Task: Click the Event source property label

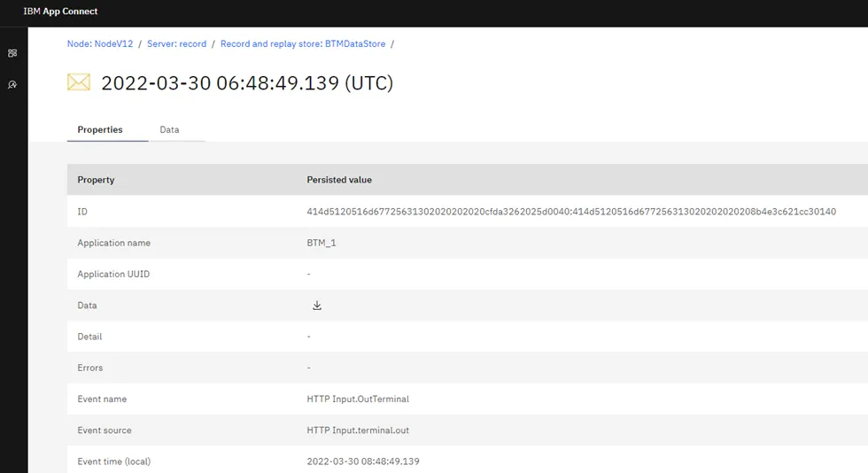Action: coord(105,430)
